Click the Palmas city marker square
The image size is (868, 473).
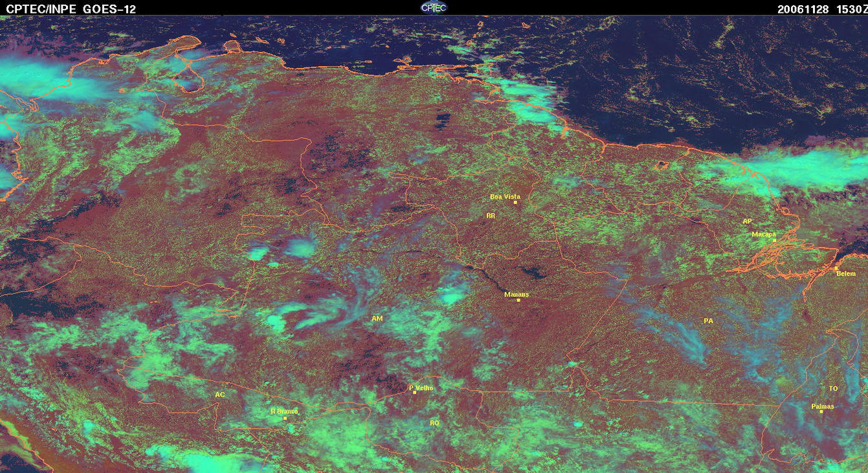point(821,411)
